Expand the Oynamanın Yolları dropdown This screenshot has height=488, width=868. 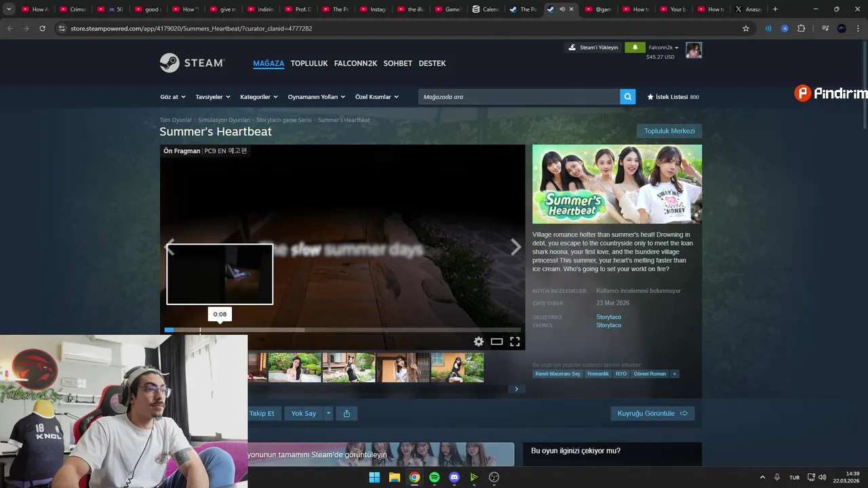[317, 97]
